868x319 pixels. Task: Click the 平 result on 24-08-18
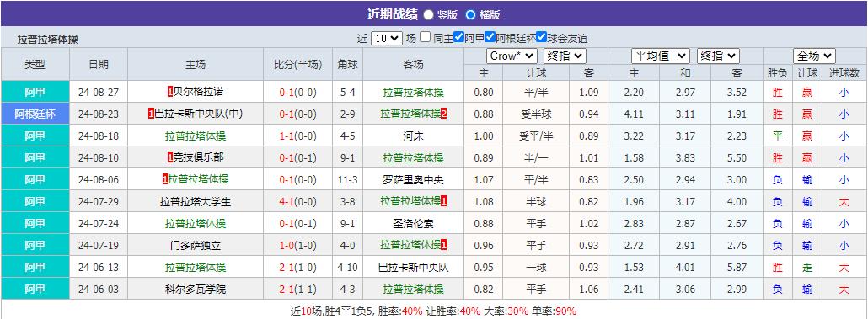[x=777, y=136]
